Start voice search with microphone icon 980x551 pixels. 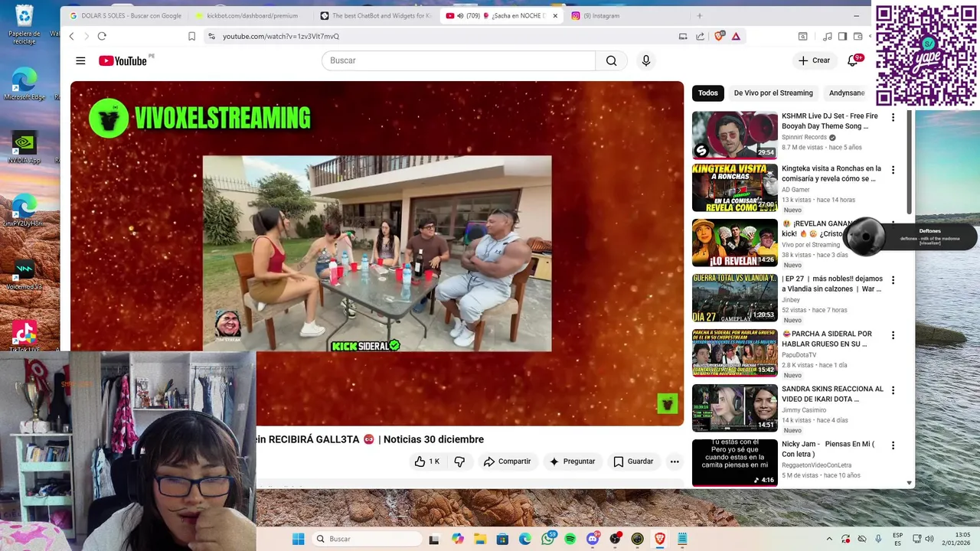pyautogui.click(x=646, y=60)
